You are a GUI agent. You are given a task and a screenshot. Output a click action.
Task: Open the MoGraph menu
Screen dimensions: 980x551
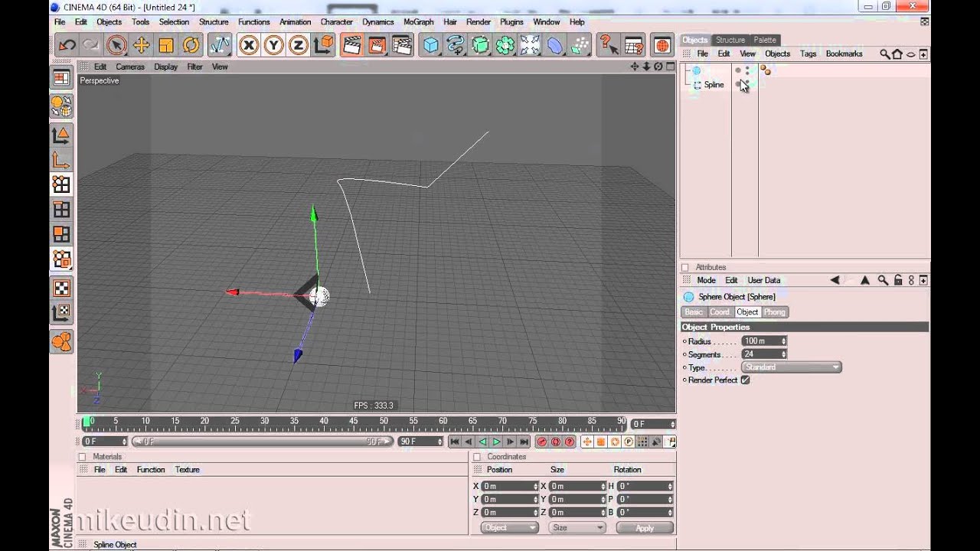click(418, 22)
